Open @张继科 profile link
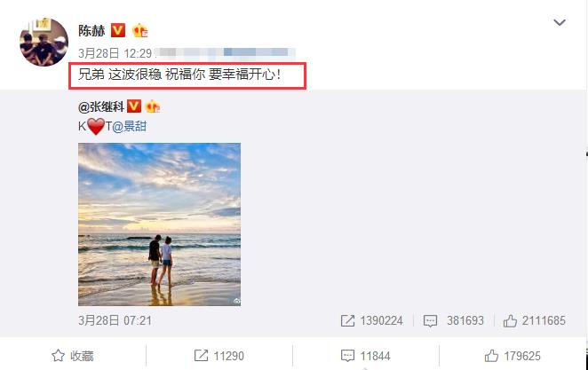Viewport: 588px width, 370px height. tap(101, 107)
